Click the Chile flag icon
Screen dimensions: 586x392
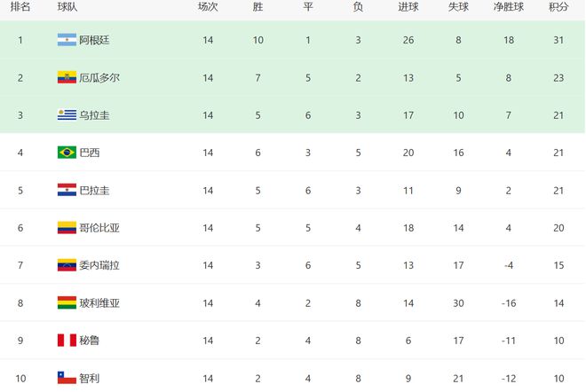[67, 378]
